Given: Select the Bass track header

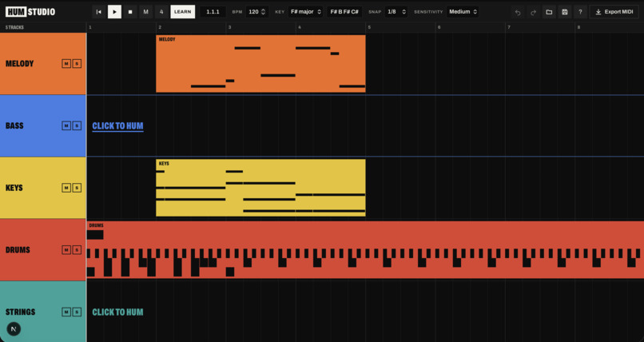Looking at the screenshot, I should click(42, 125).
